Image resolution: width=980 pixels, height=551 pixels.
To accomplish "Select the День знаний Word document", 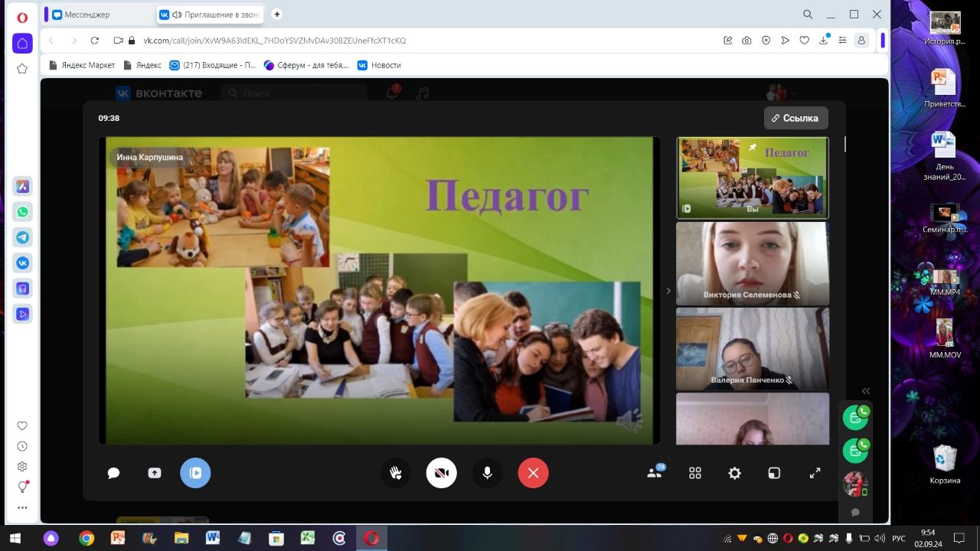I will click(x=944, y=155).
